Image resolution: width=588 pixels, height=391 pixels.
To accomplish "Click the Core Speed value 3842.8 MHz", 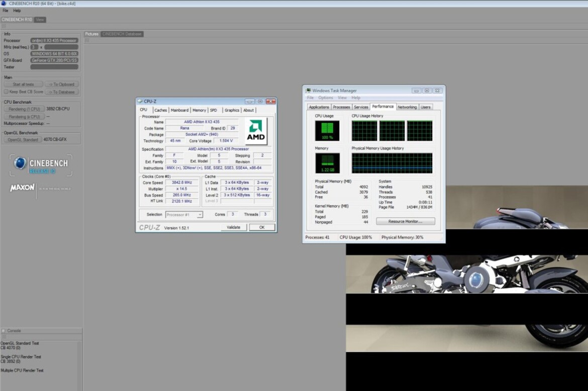I will [x=182, y=182].
